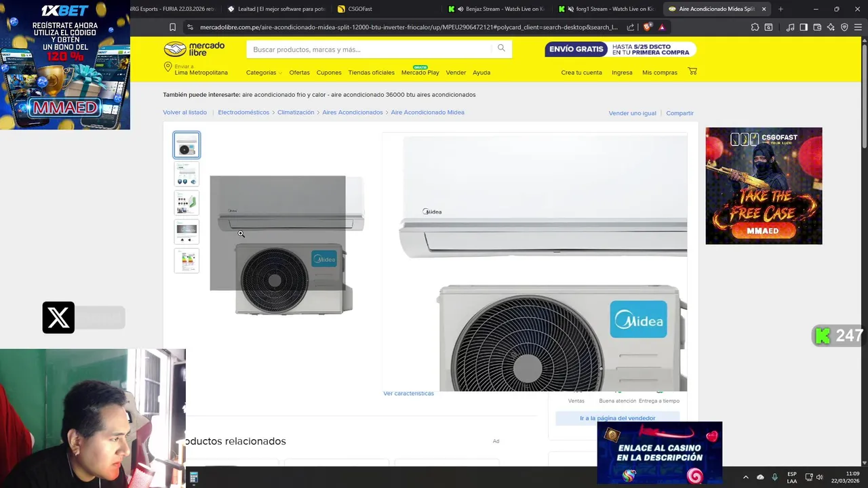Open Mercado Play in navigation
Screen dimensions: 868x488
tap(420, 73)
